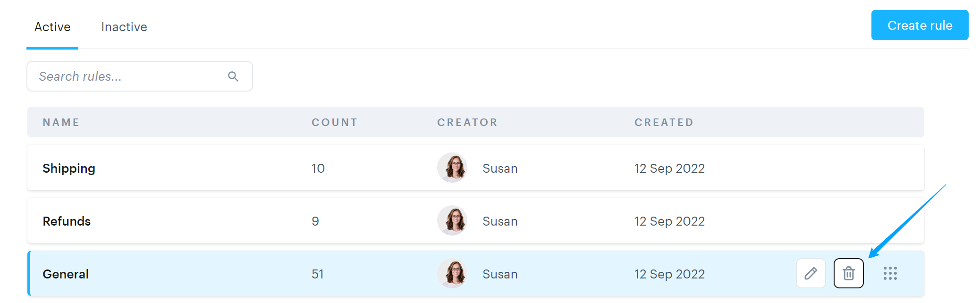Open the Refunds rule
The width and height of the screenshot is (980, 303).
coord(67,221)
